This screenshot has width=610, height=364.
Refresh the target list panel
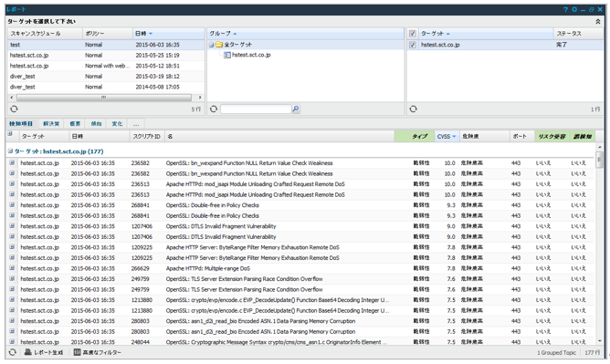[413, 109]
